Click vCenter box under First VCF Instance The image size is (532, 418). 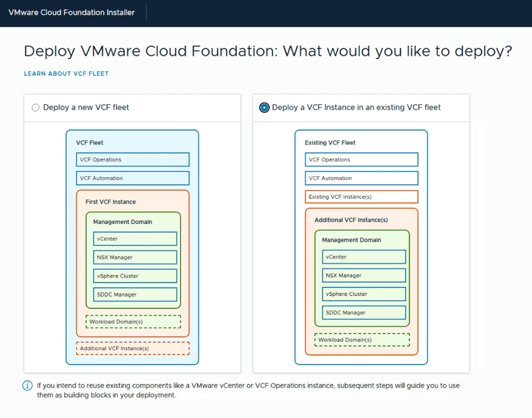[135, 239]
